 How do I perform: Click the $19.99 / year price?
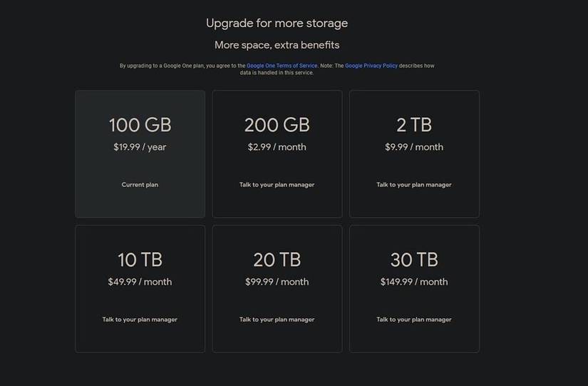coord(140,147)
